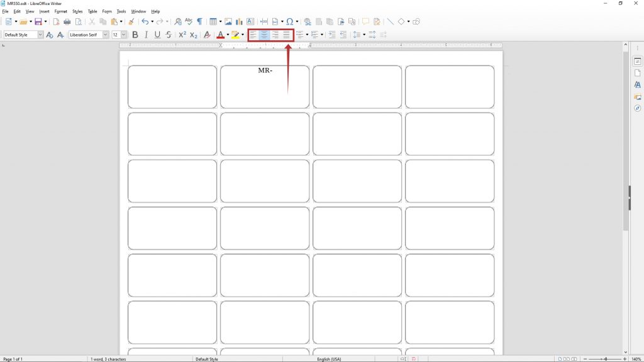The image size is (644, 362).
Task: Toggle Underline formatting
Action: [157, 35]
